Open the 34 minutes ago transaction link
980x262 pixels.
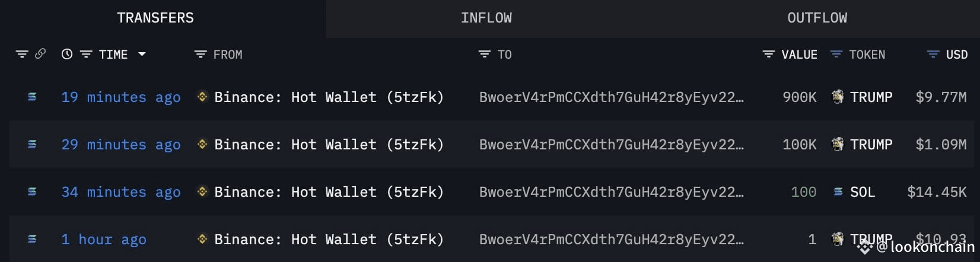(x=121, y=192)
